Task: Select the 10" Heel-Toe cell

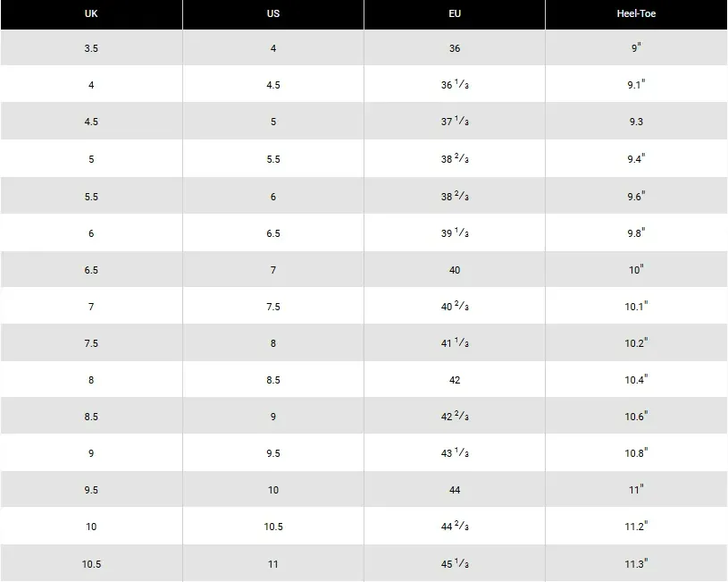Action: click(636, 270)
